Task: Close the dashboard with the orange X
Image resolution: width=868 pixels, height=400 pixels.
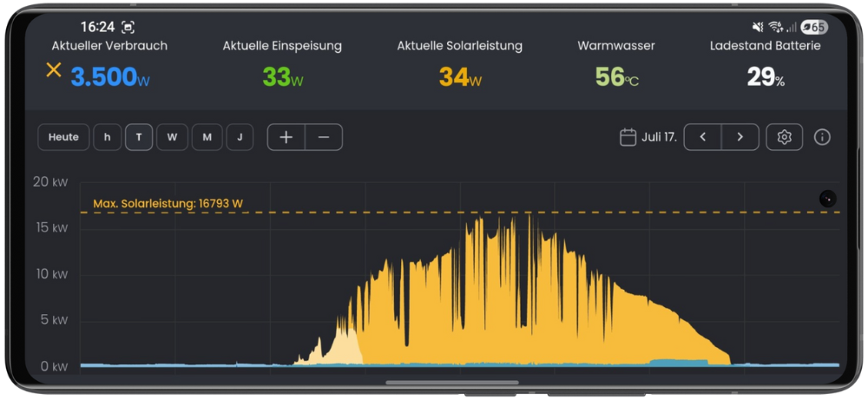Action: click(x=54, y=70)
